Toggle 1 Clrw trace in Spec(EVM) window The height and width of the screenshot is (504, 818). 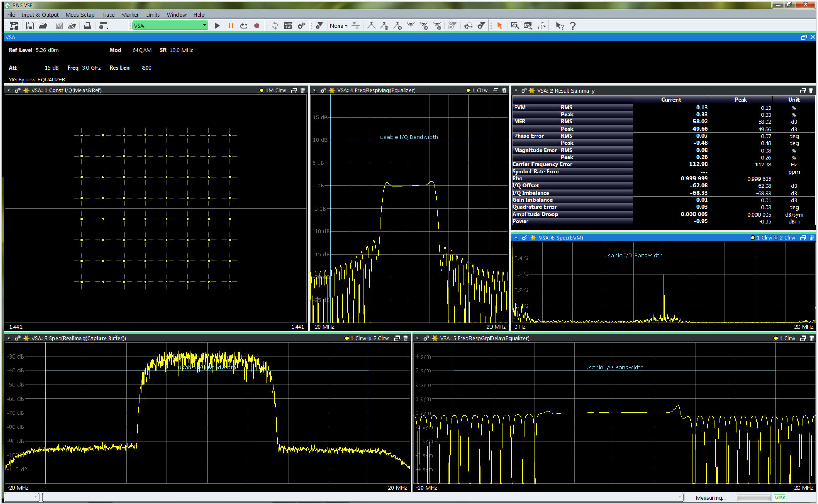(x=764, y=238)
